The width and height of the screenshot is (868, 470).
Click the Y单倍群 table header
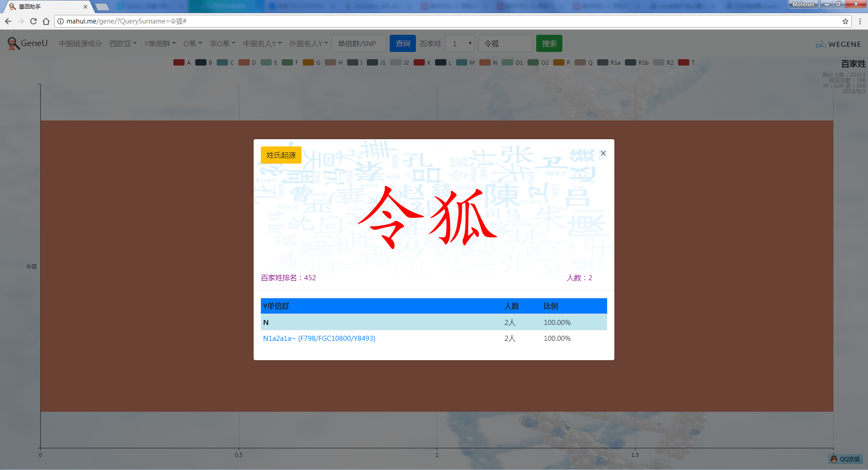276,306
